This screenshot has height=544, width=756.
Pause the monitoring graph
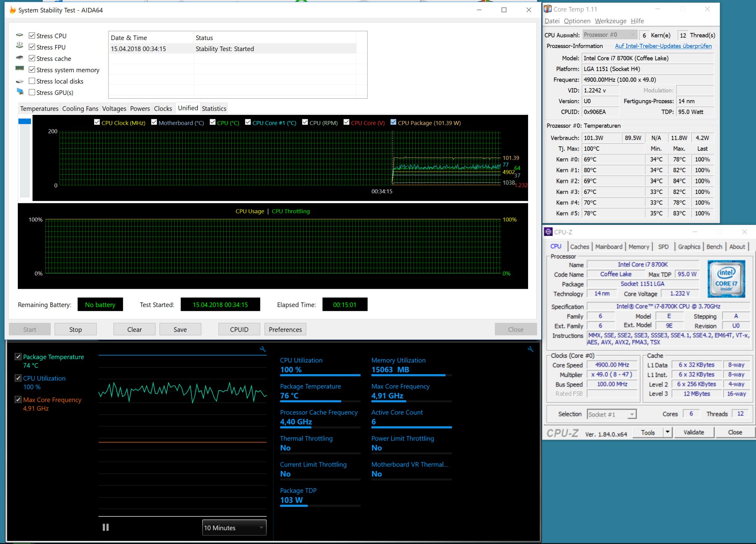coord(106,527)
